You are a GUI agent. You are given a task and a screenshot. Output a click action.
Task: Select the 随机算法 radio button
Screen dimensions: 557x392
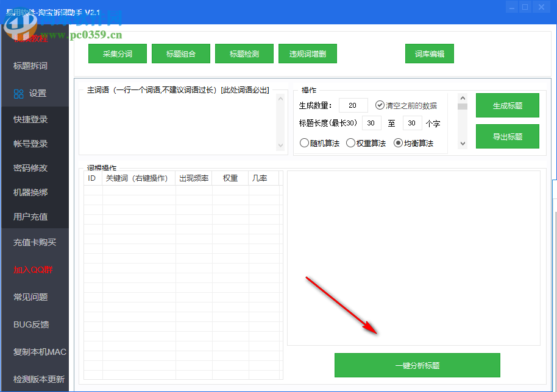(x=305, y=142)
